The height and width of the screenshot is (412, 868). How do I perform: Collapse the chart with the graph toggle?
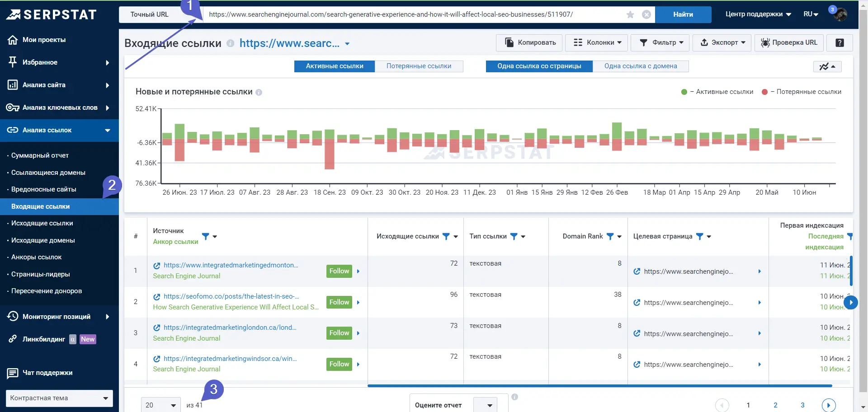[827, 66]
